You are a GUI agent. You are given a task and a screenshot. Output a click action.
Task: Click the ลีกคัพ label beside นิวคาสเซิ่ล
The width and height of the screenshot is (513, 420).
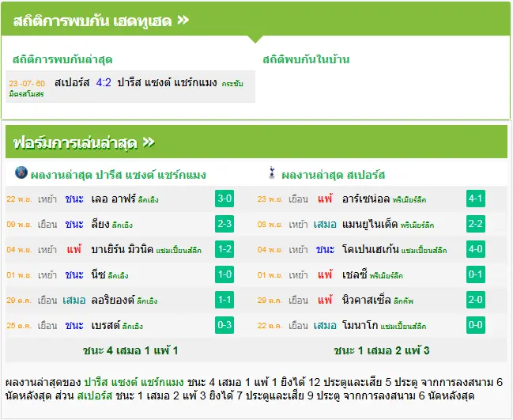403,301
